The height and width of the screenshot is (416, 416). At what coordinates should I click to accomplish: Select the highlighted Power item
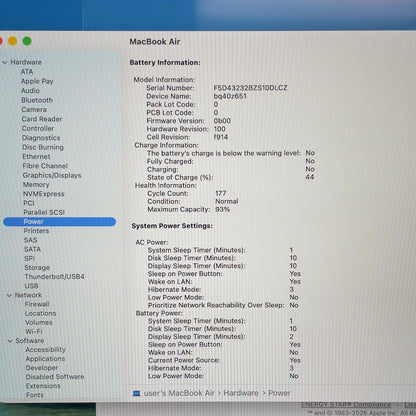coord(60,222)
